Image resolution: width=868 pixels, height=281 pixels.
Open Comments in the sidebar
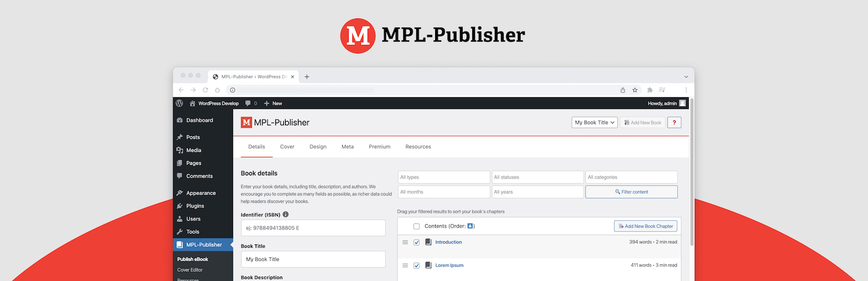203,176
